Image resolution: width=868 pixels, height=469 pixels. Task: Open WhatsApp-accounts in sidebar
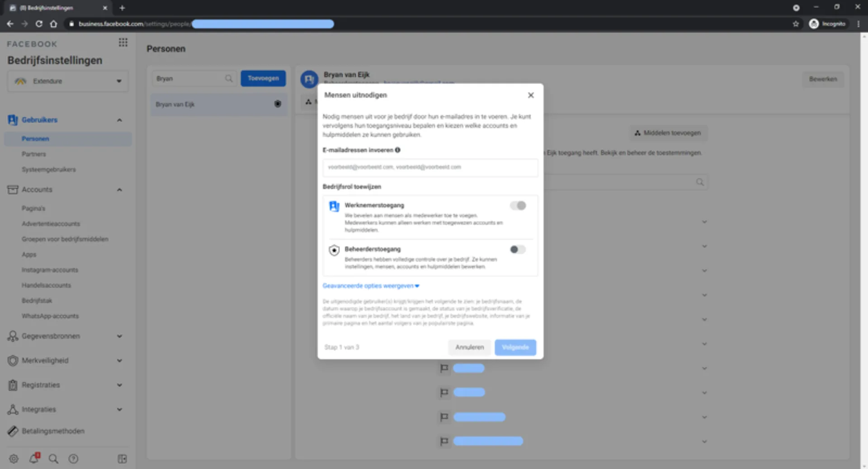coord(50,316)
